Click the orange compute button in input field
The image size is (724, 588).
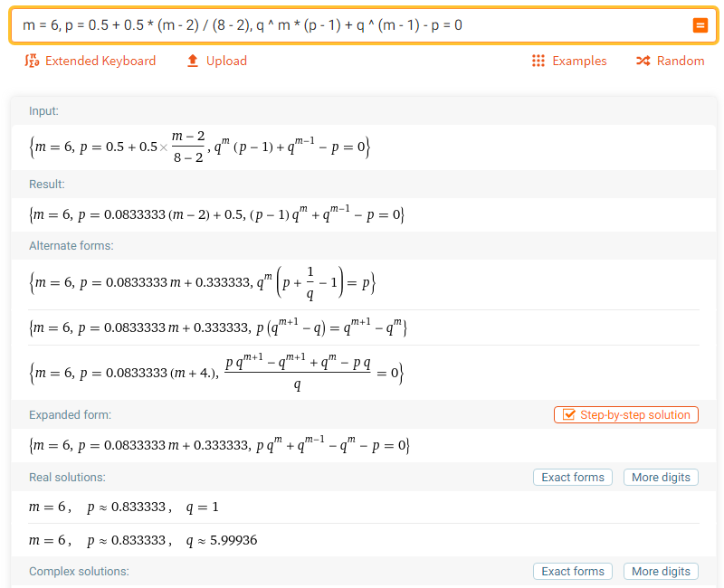pyautogui.click(x=700, y=25)
